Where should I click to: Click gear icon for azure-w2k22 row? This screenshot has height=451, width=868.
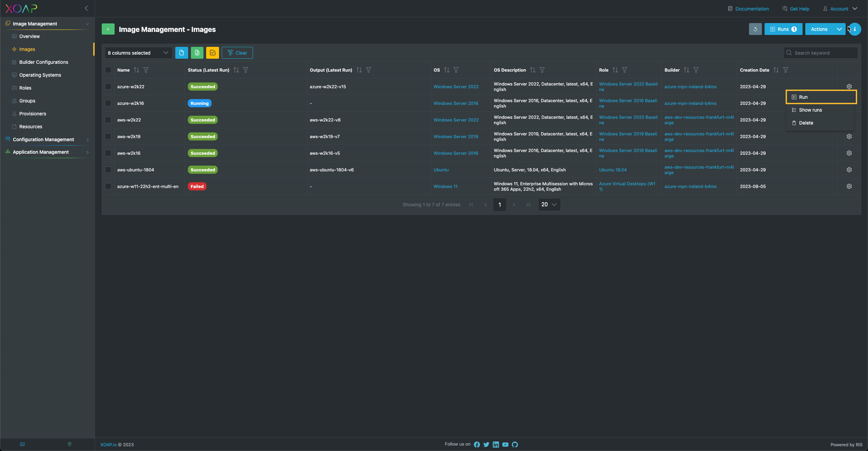coord(849,87)
